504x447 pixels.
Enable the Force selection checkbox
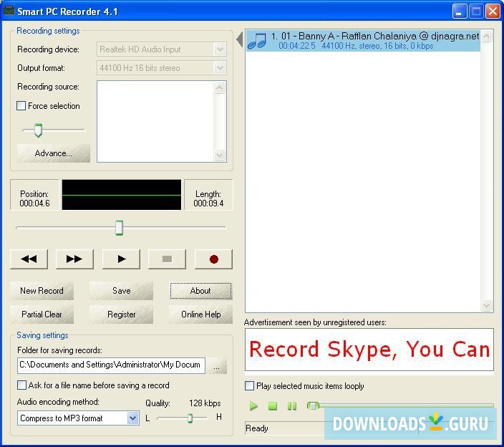tap(21, 106)
